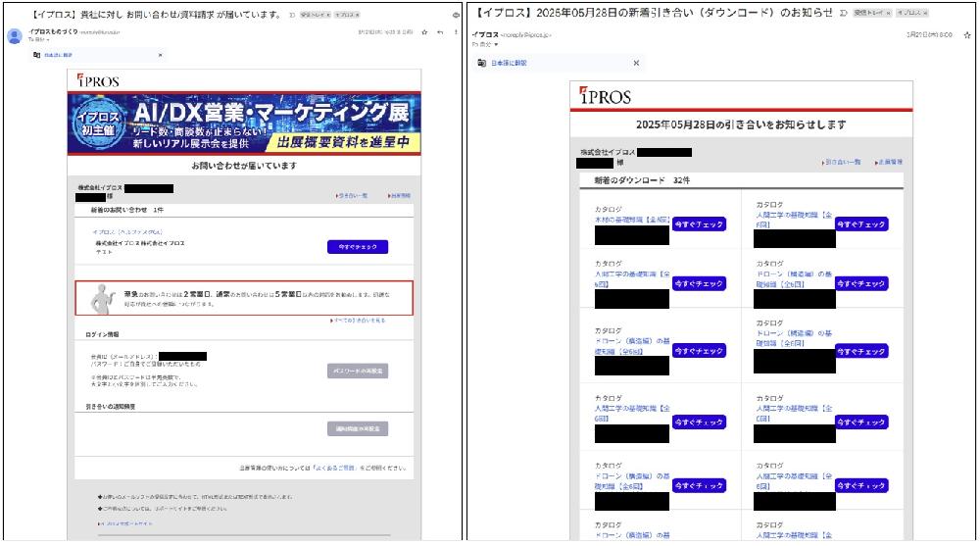
Task: Expand recipient details in left email
Action: (x=47, y=40)
